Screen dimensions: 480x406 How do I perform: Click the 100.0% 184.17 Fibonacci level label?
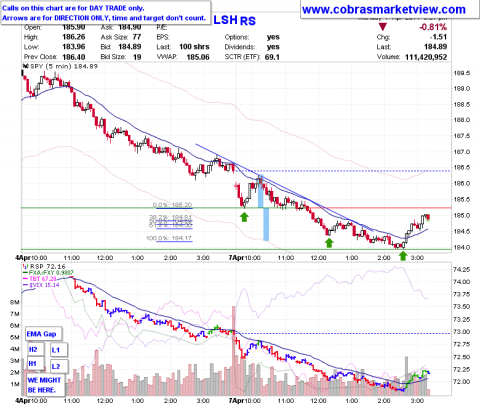[169, 238]
